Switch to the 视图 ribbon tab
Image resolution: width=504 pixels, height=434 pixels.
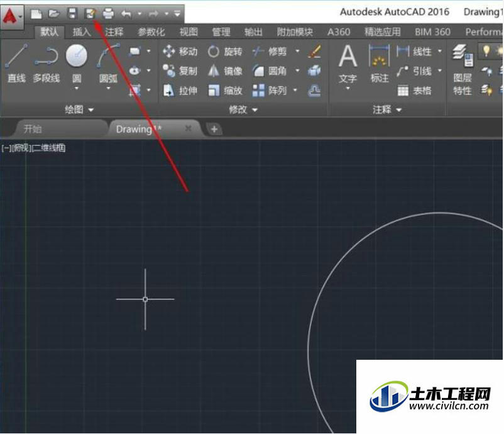click(x=189, y=32)
